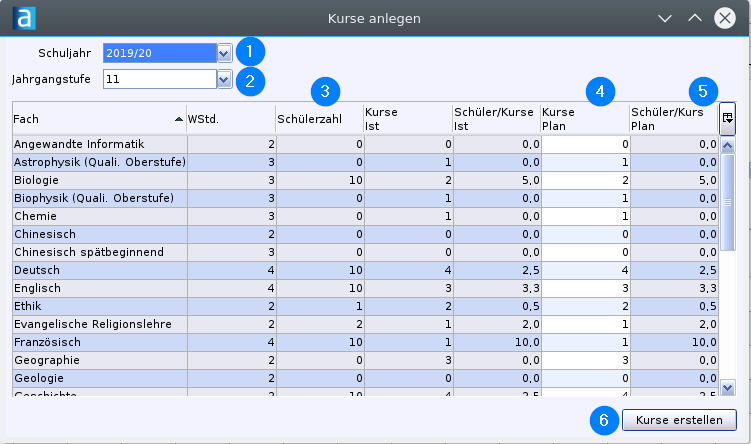Sort by the Kurse Plan column header
The width and height of the screenshot is (751, 444).
[x=585, y=119]
